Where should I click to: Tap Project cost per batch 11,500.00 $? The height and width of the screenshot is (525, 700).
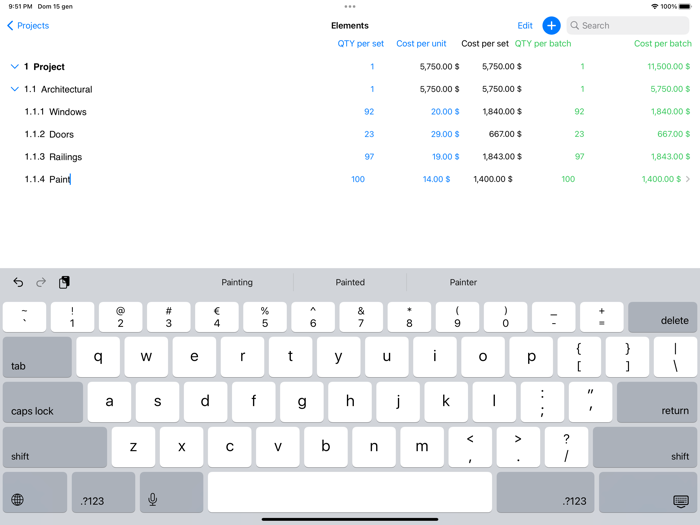[668, 67]
